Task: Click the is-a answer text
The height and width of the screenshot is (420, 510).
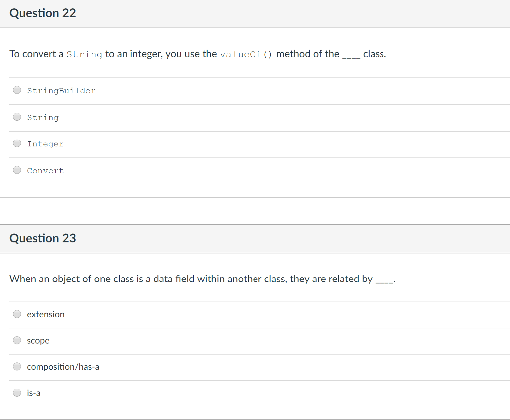Action: click(34, 393)
